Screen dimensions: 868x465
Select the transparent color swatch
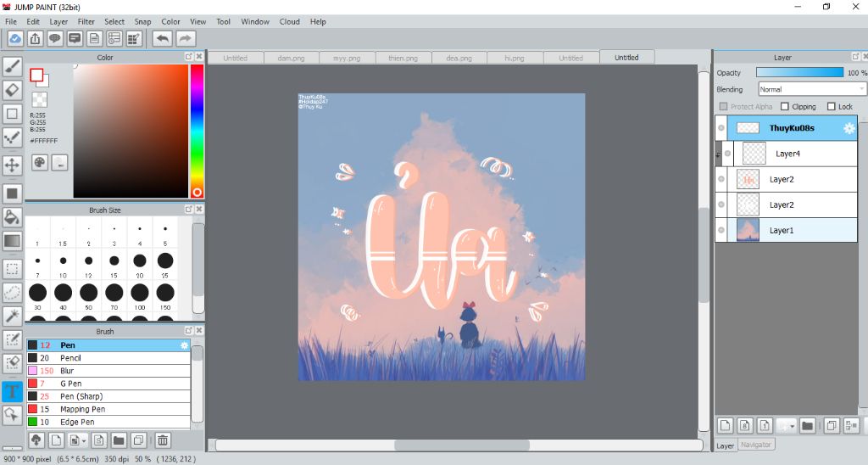click(39, 100)
